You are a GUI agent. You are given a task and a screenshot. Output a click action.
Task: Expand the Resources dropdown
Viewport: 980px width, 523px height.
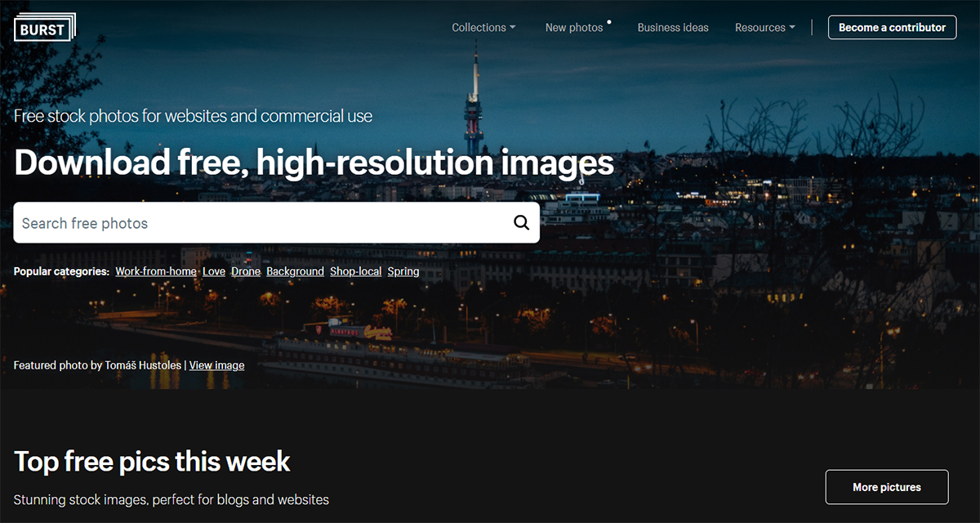coord(759,28)
